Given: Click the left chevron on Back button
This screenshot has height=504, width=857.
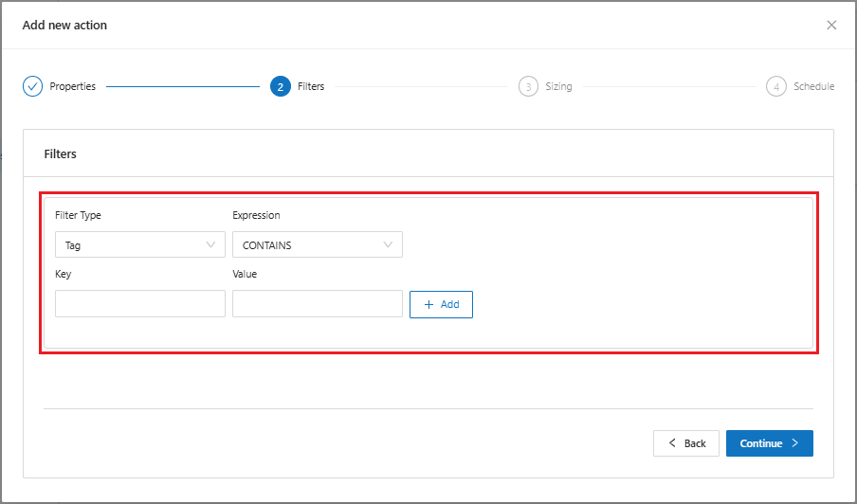Looking at the screenshot, I should pos(672,443).
